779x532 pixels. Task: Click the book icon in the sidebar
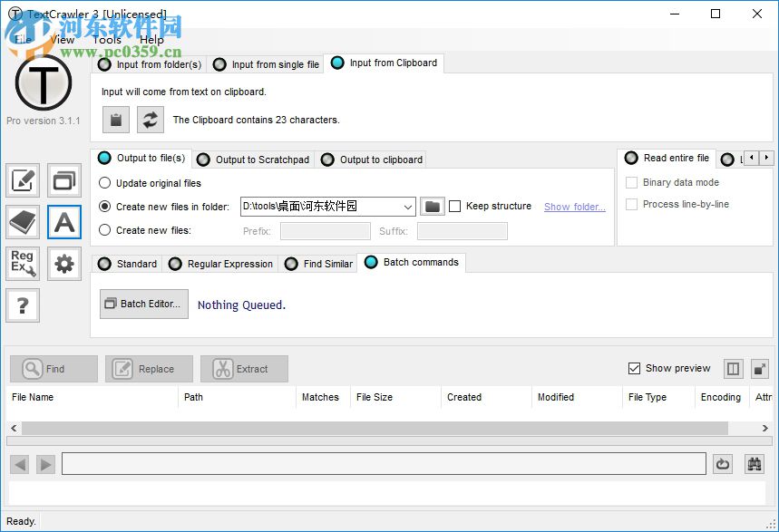(22, 222)
